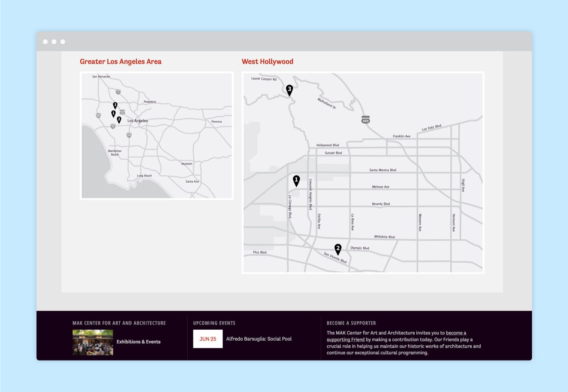Screen dimensions: 568x392
Task: Click the Become a Supporter footer heading
Action: pyautogui.click(x=351, y=323)
